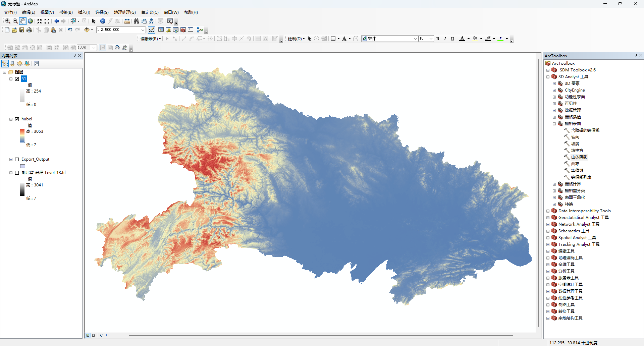
Task: Select the Zoom In tool
Action: click(x=8, y=21)
